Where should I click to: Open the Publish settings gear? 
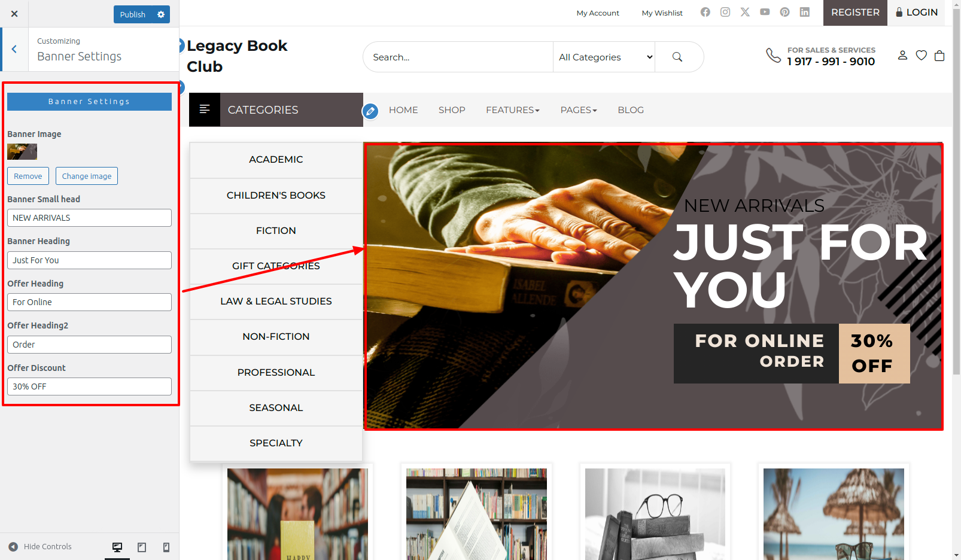161,14
